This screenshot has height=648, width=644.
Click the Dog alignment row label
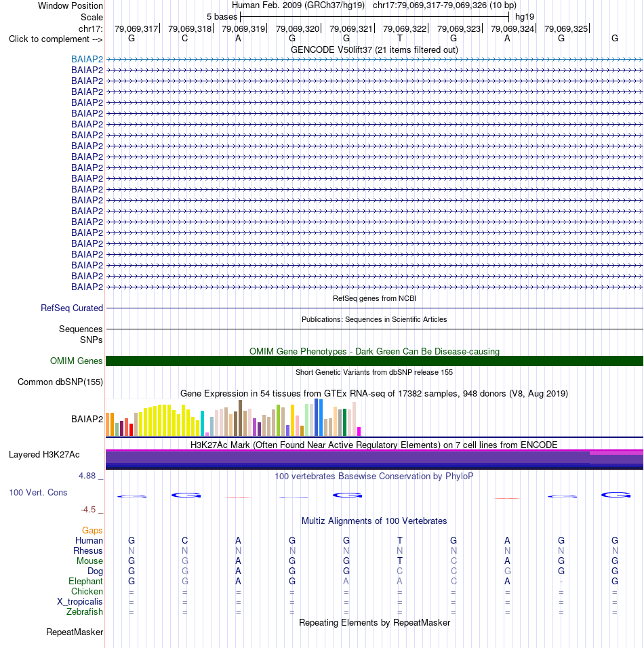click(95, 571)
